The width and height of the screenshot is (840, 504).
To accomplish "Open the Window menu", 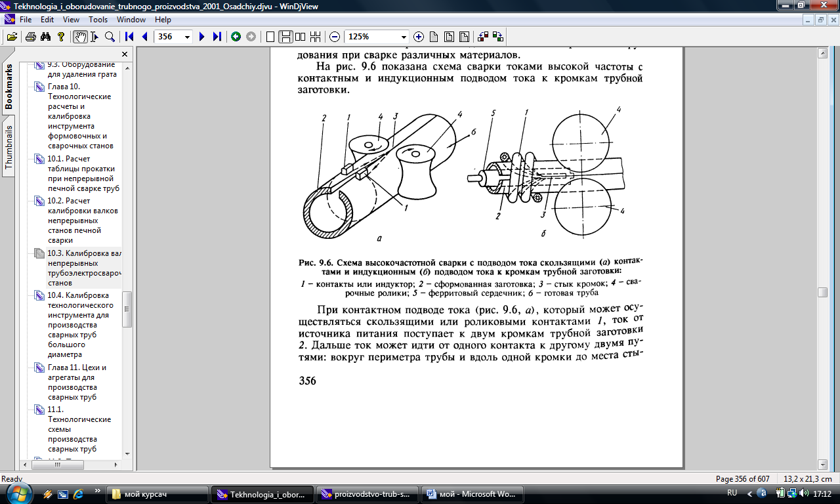I will [x=131, y=20].
